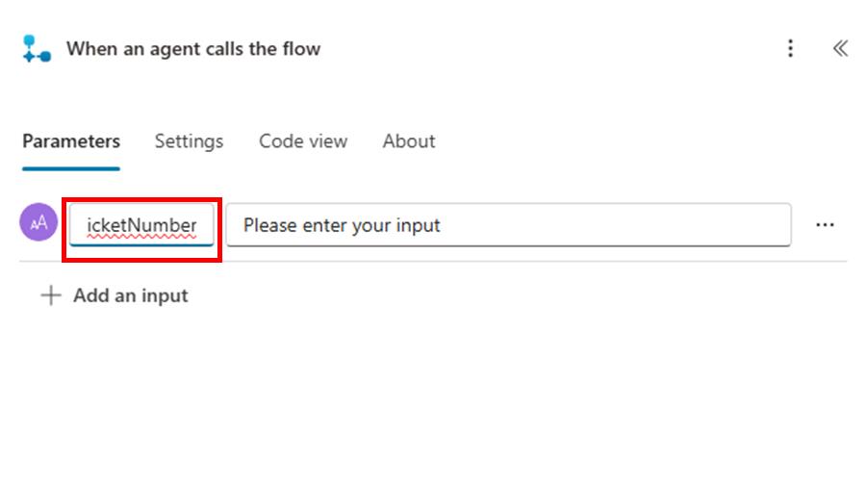Switch to the Parameters tab
Image resolution: width=868 pixels, height=484 pixels.
(x=71, y=141)
